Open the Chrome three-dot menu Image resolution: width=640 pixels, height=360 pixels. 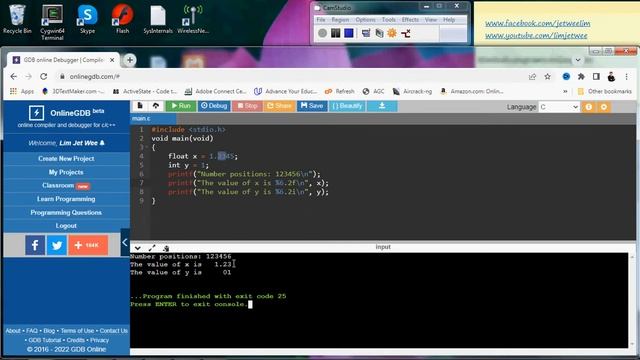click(627, 77)
